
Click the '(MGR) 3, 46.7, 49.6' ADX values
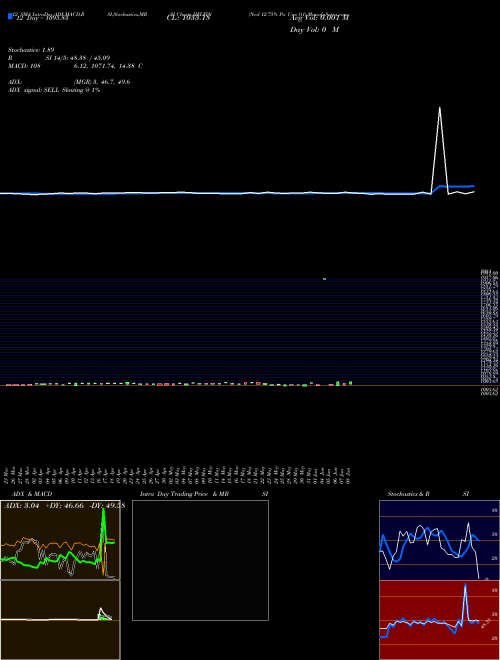pyautogui.click(x=102, y=82)
